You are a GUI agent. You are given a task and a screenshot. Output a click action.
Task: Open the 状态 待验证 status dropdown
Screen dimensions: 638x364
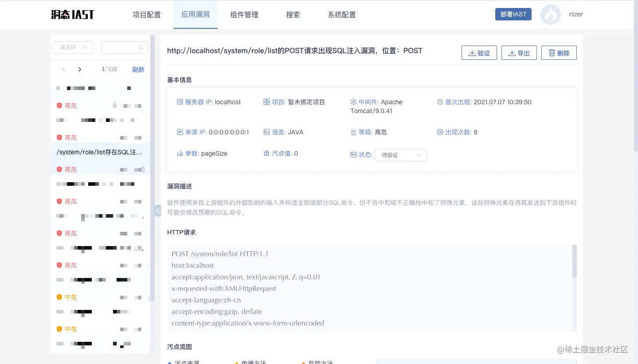click(x=400, y=155)
